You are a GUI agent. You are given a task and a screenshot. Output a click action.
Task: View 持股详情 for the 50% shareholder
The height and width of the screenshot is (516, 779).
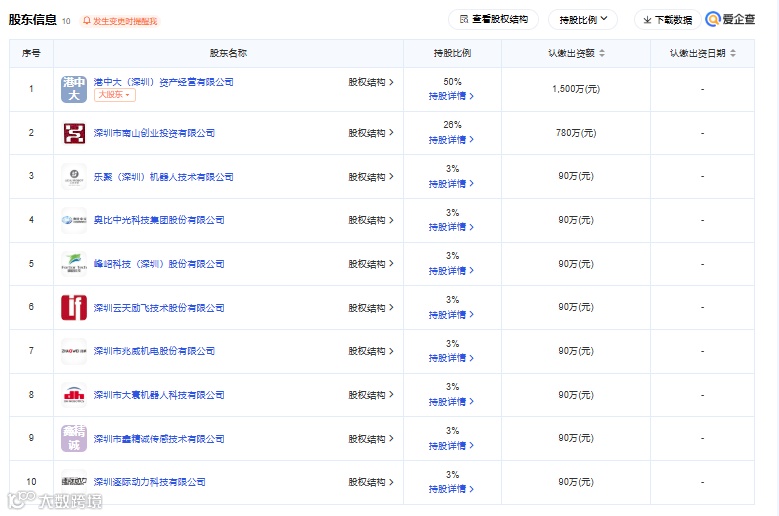point(451,96)
